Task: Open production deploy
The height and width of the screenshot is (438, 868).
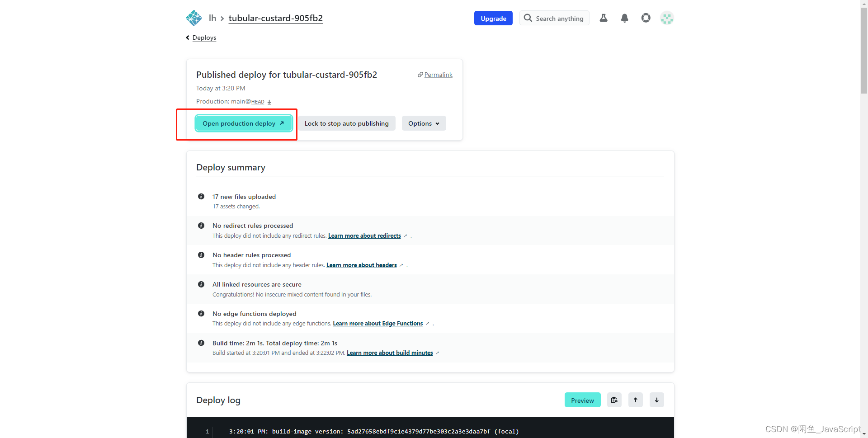Action: point(244,123)
